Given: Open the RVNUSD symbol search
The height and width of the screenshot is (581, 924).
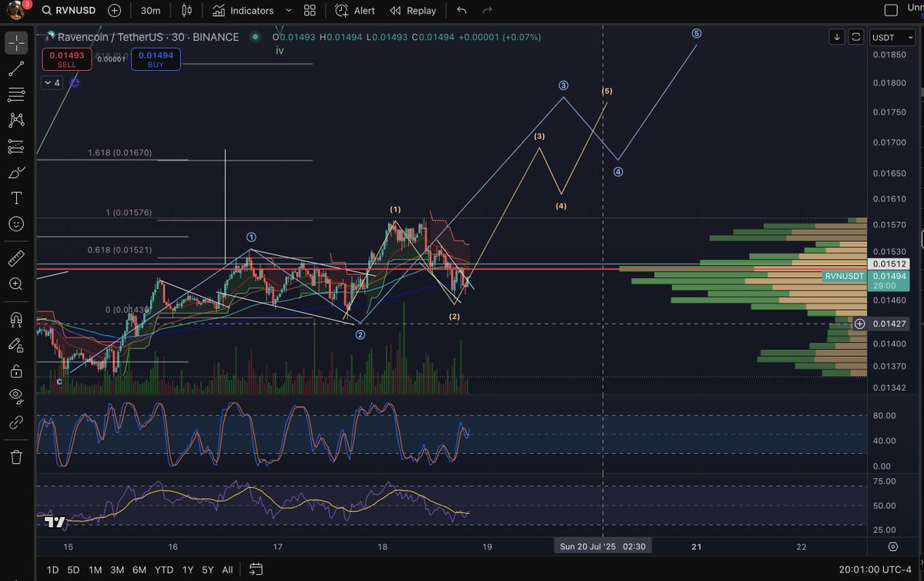Looking at the screenshot, I should (x=69, y=11).
